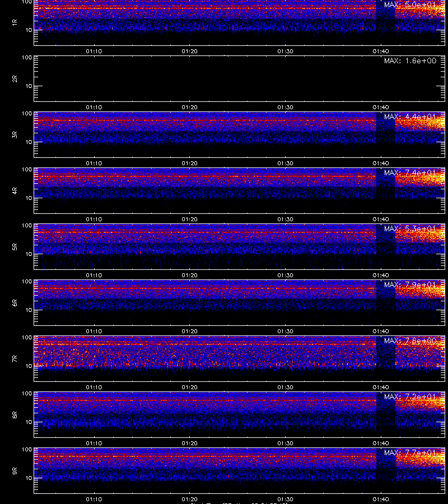
Task: Click the 3R panel axis label
Action: tap(15, 134)
